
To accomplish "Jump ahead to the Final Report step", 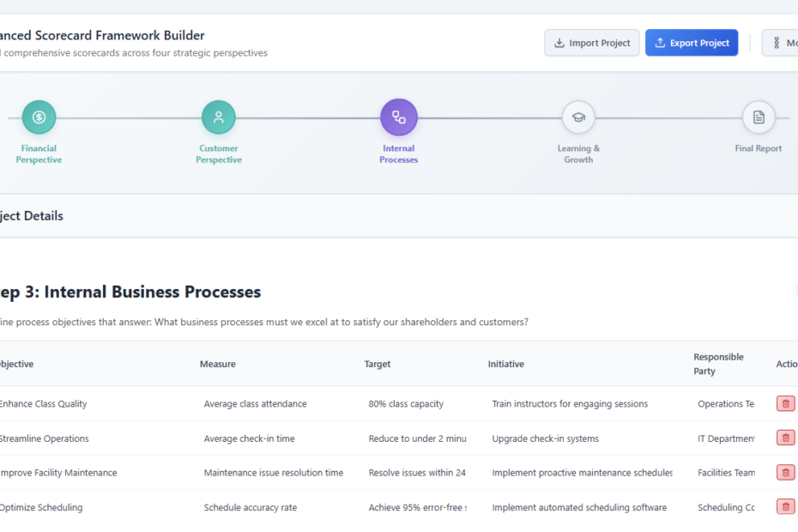I will click(x=759, y=117).
